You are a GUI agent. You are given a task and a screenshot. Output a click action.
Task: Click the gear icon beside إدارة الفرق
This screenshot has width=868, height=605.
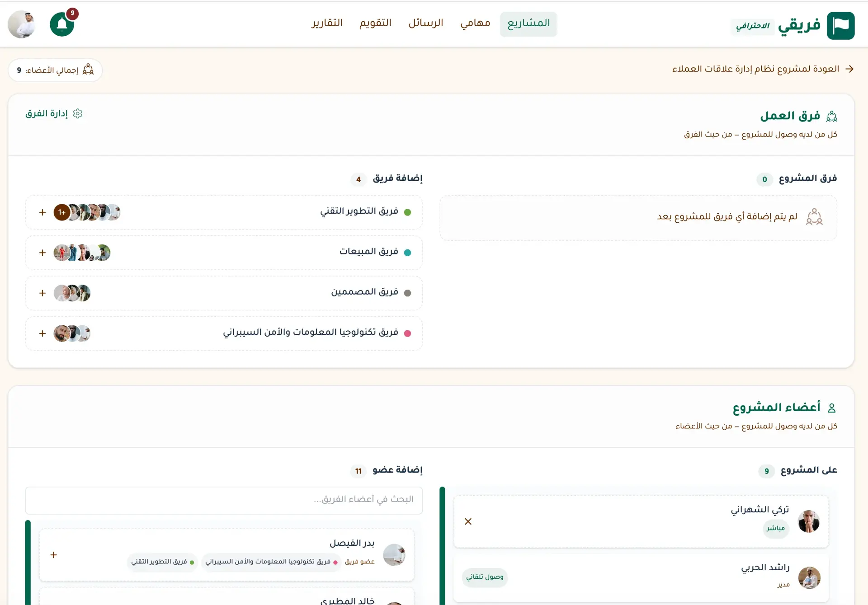(x=78, y=113)
